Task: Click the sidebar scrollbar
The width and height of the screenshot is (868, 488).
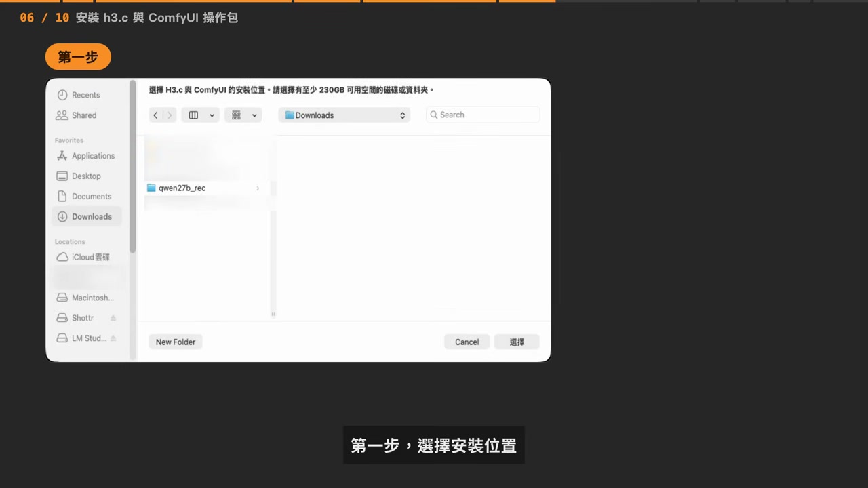Action: [x=133, y=167]
